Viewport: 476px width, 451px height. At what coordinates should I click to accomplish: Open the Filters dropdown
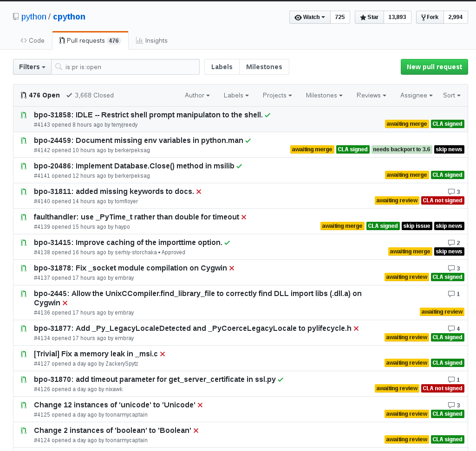click(x=32, y=67)
